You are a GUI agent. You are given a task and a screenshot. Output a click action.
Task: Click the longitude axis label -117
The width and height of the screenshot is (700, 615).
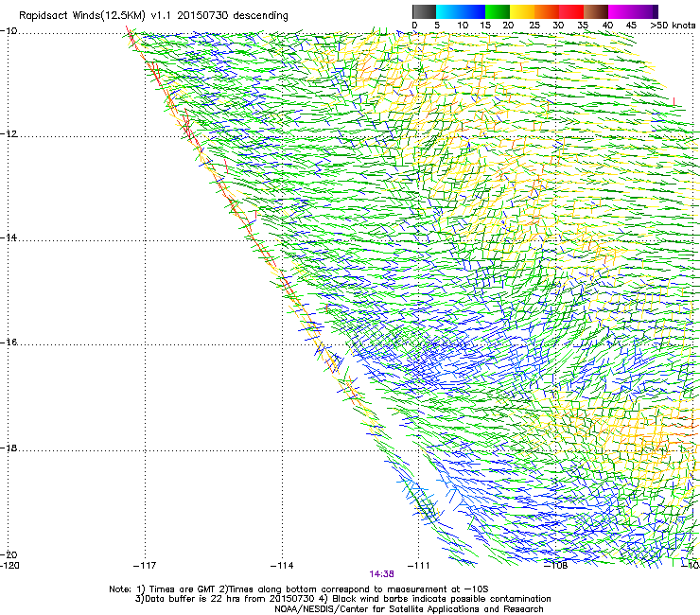coord(145,566)
